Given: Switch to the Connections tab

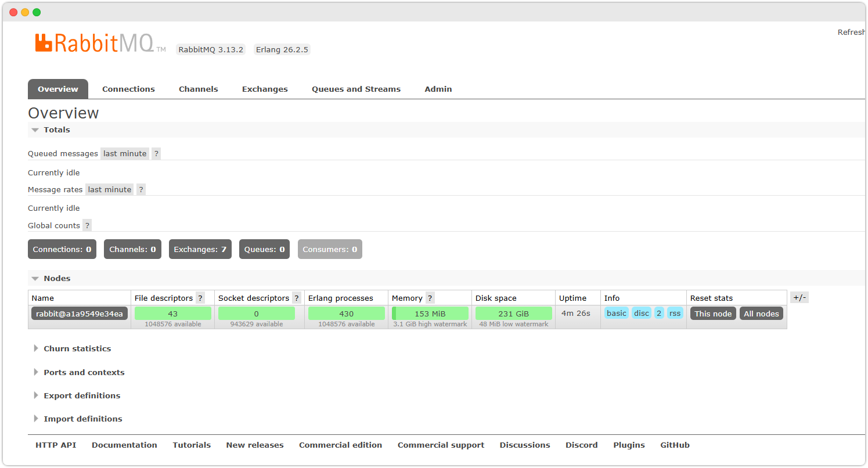Looking at the screenshot, I should [x=128, y=89].
